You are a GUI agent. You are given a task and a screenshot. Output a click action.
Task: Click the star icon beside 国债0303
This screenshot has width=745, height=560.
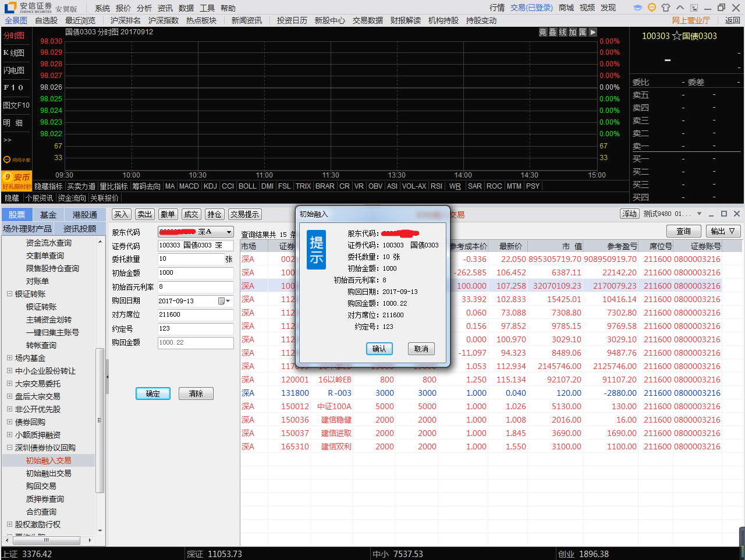tap(676, 36)
